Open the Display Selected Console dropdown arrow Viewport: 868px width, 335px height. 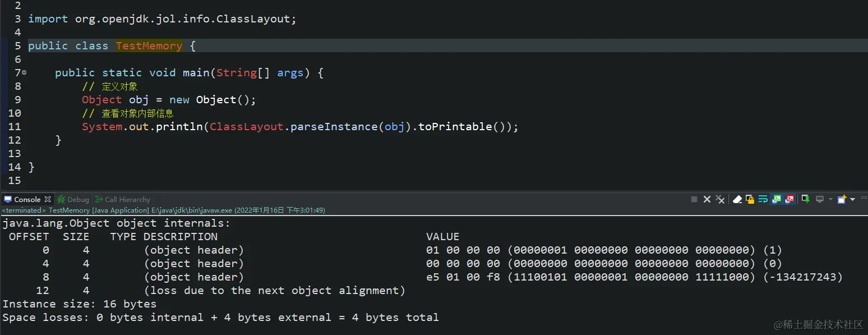[830, 199]
